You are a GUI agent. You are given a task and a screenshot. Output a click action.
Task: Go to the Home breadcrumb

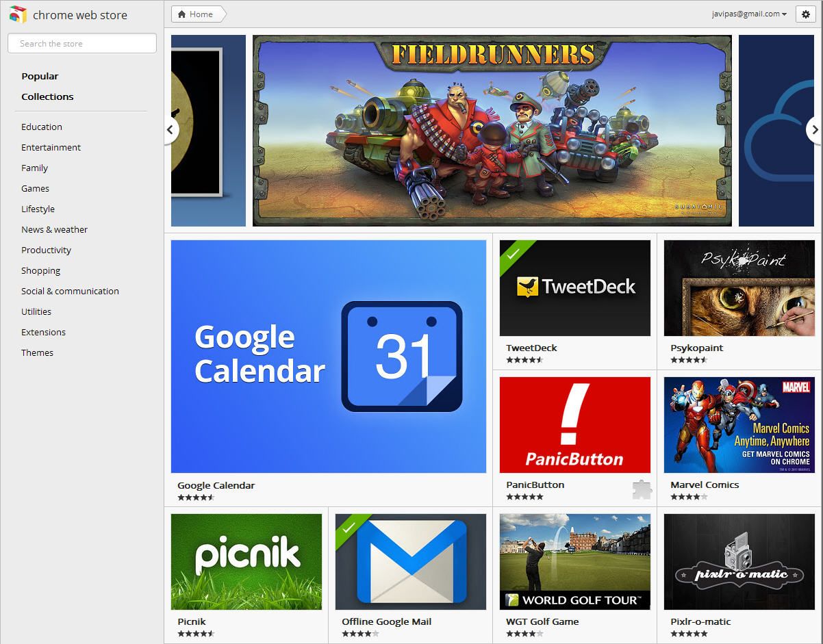(x=195, y=14)
